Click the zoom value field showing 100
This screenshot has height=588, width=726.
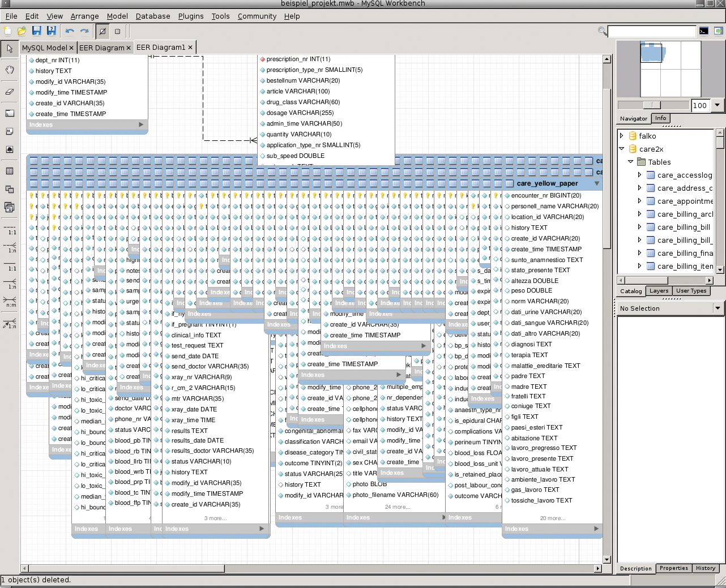tap(701, 105)
